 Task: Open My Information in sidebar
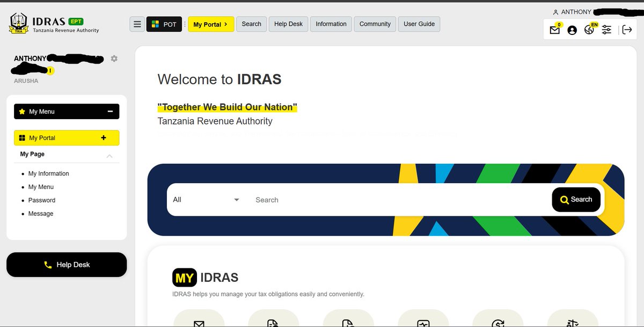coord(49,173)
